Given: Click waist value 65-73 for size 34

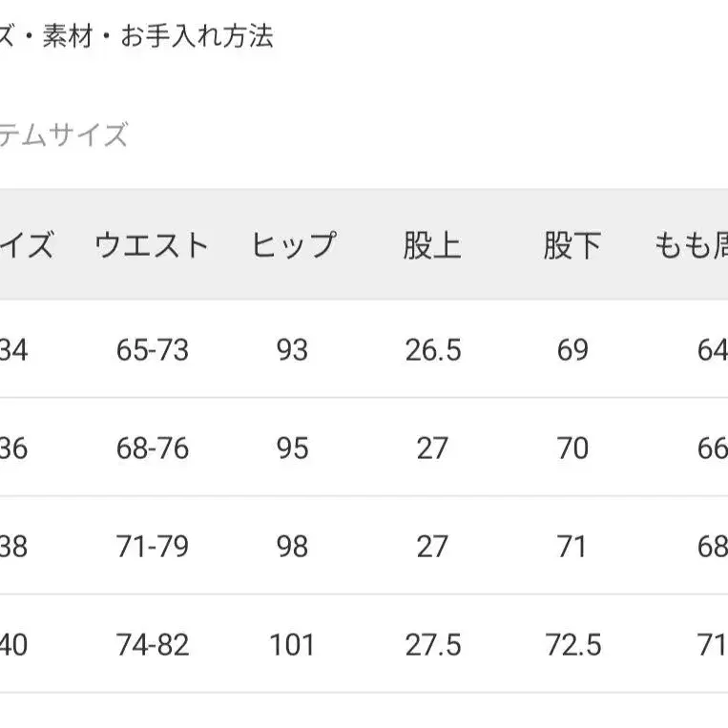Looking at the screenshot, I should point(153,350).
